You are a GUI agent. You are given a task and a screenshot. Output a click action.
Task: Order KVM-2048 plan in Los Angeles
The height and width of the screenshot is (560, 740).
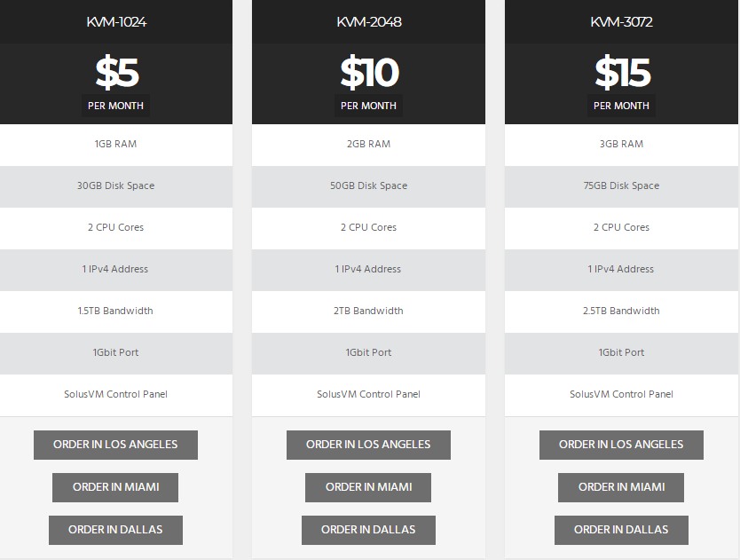pyautogui.click(x=368, y=445)
